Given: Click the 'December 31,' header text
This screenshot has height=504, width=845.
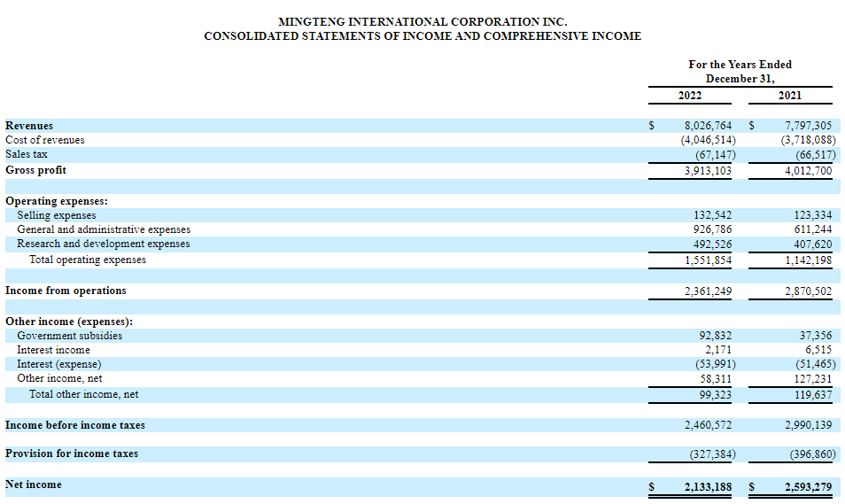Looking at the screenshot, I should (740, 79).
